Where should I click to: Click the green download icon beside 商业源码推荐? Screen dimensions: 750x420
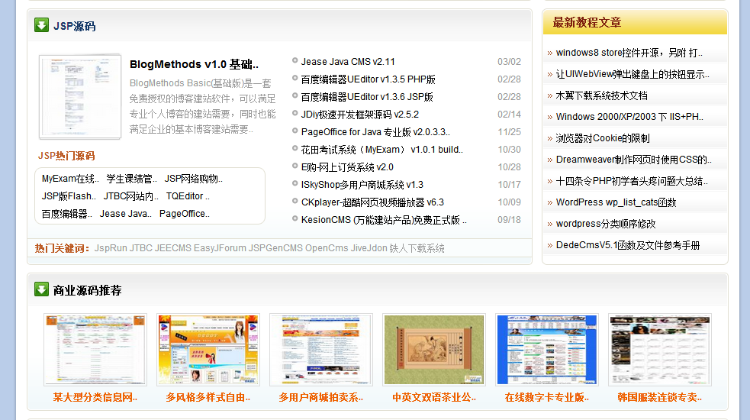pyautogui.click(x=42, y=289)
